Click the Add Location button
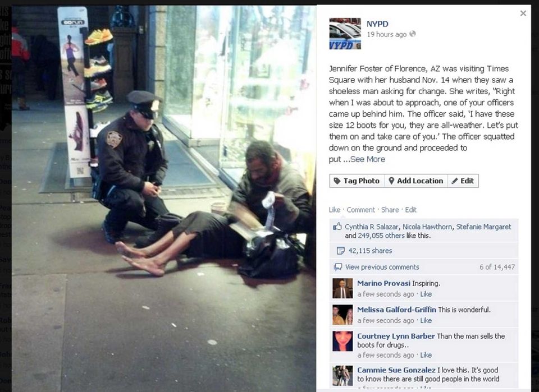The image size is (539, 392). pos(415,181)
